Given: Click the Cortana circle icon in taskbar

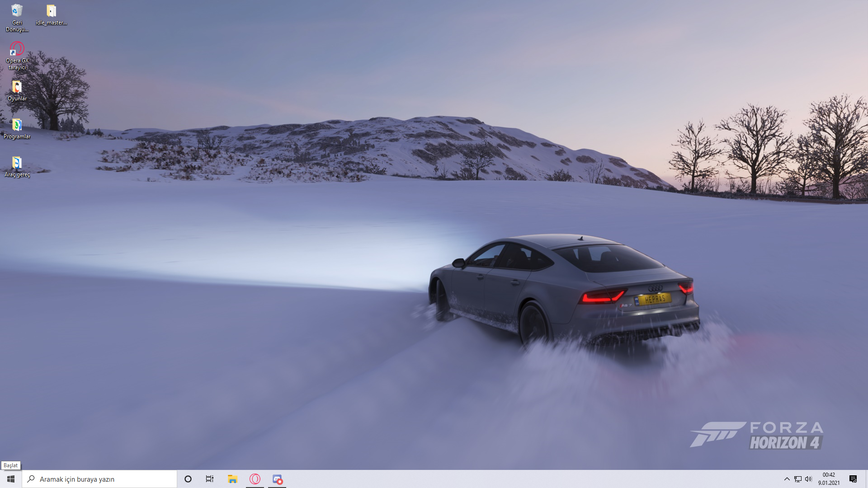Looking at the screenshot, I should point(188,479).
